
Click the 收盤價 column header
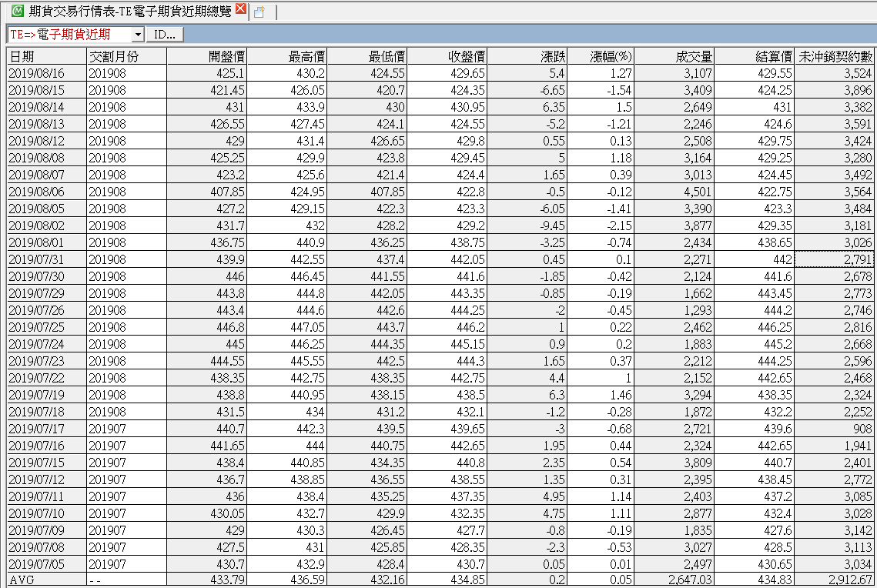pyautogui.click(x=447, y=56)
